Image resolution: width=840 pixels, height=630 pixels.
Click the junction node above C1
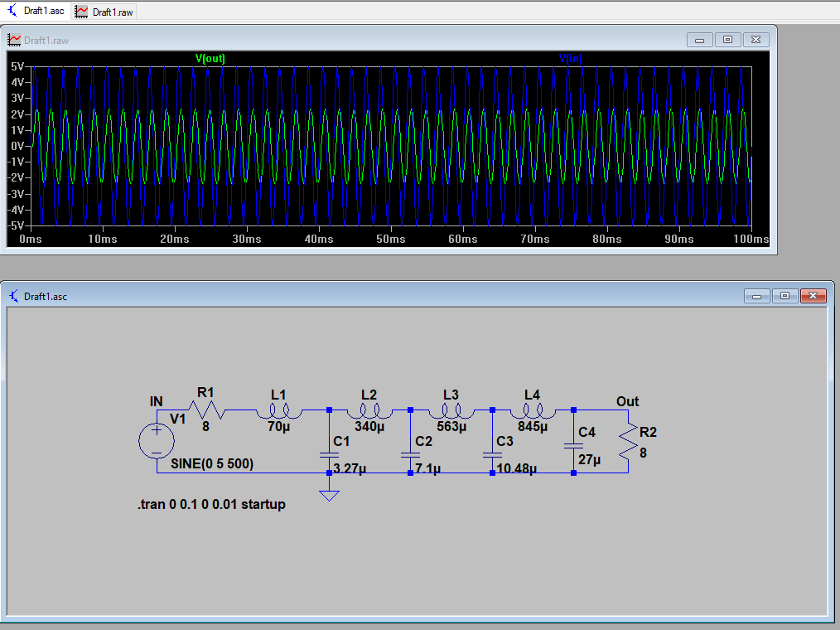click(x=329, y=410)
